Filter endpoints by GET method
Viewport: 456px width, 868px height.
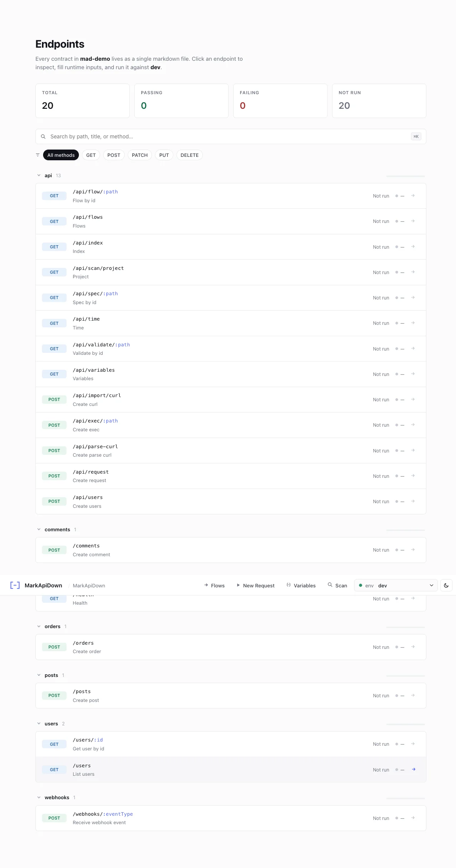[x=91, y=155]
